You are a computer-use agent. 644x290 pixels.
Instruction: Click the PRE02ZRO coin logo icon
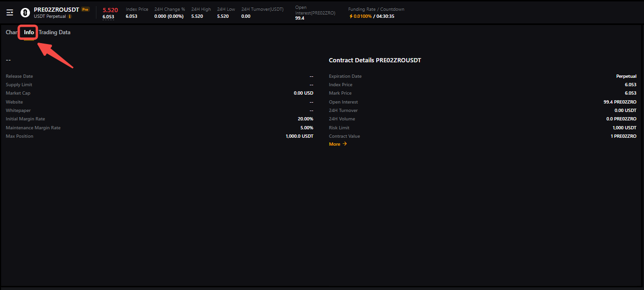[x=25, y=13]
